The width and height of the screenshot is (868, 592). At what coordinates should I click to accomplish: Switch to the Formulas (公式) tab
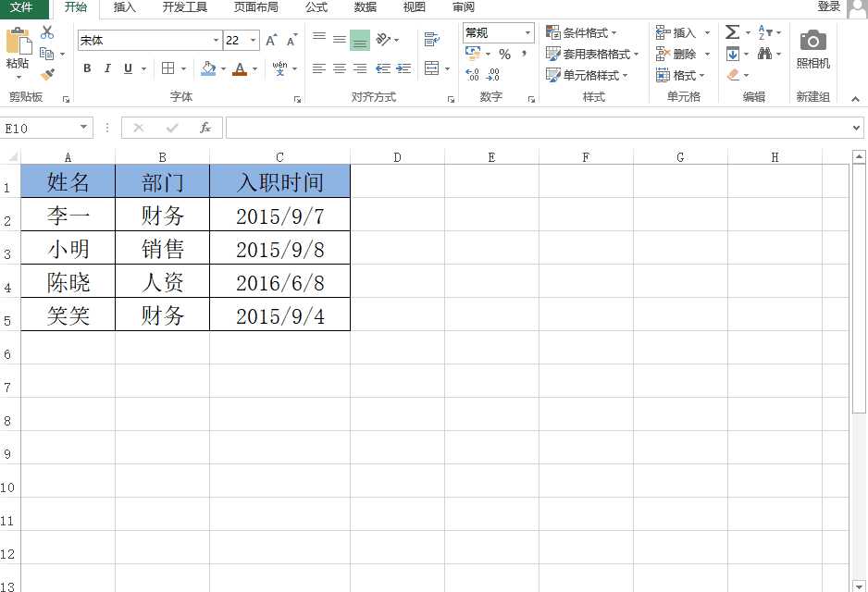click(x=316, y=7)
